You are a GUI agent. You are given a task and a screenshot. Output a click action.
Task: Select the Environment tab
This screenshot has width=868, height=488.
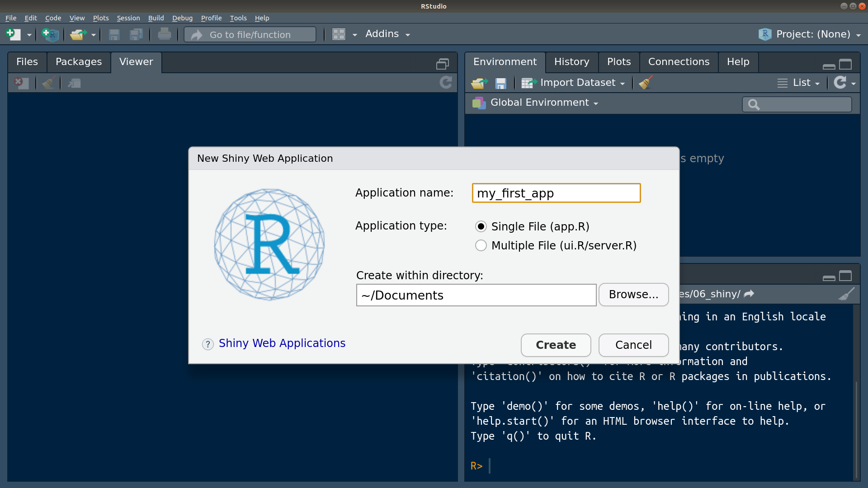coord(505,62)
